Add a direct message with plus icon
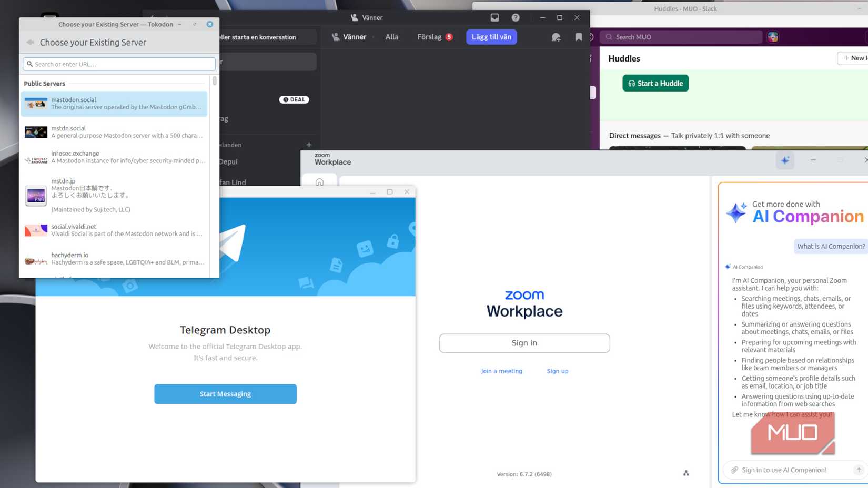This screenshot has width=868, height=488. tap(309, 145)
